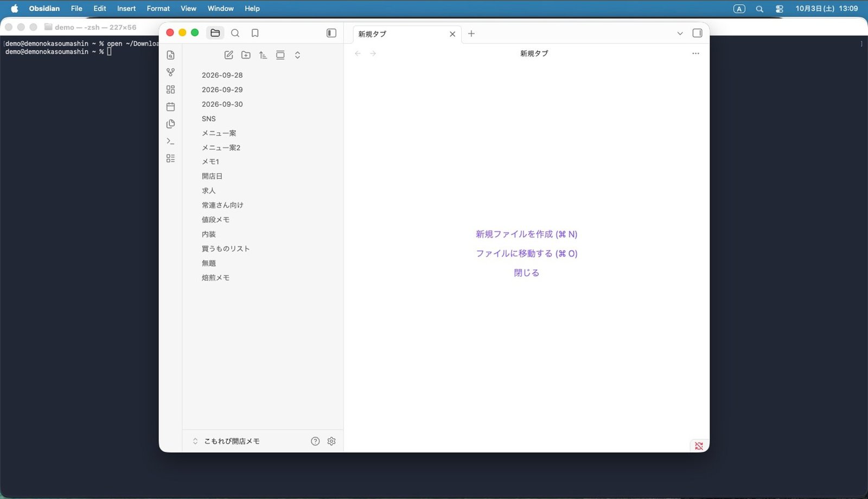This screenshot has height=499, width=868.
Task: Open graph view icon in ribbon
Action: click(x=170, y=72)
